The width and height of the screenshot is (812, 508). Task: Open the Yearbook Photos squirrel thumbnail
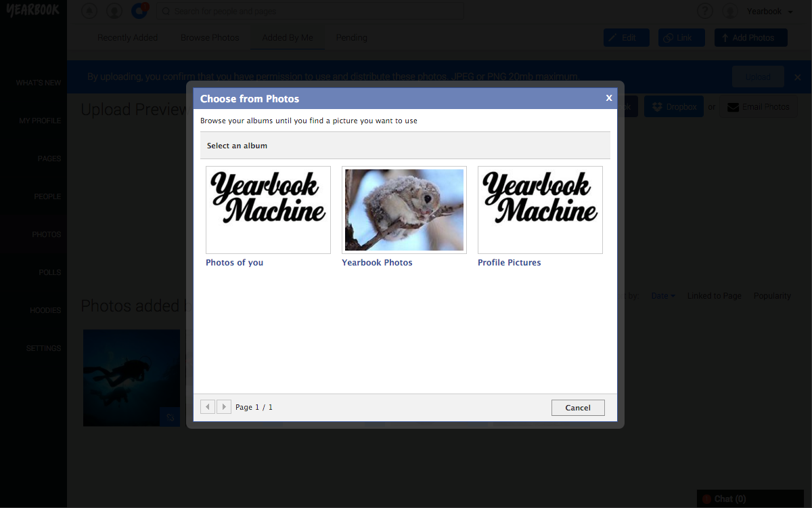[404, 210]
